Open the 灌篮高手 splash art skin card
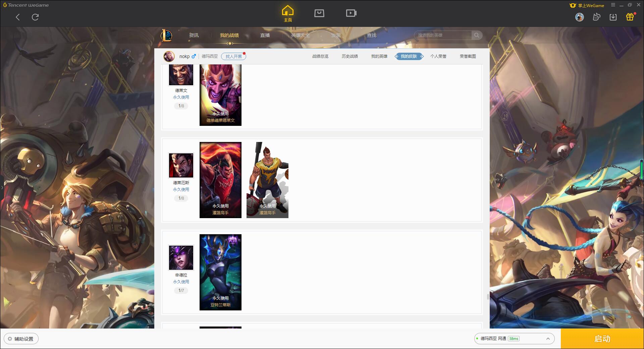 tap(220, 180)
